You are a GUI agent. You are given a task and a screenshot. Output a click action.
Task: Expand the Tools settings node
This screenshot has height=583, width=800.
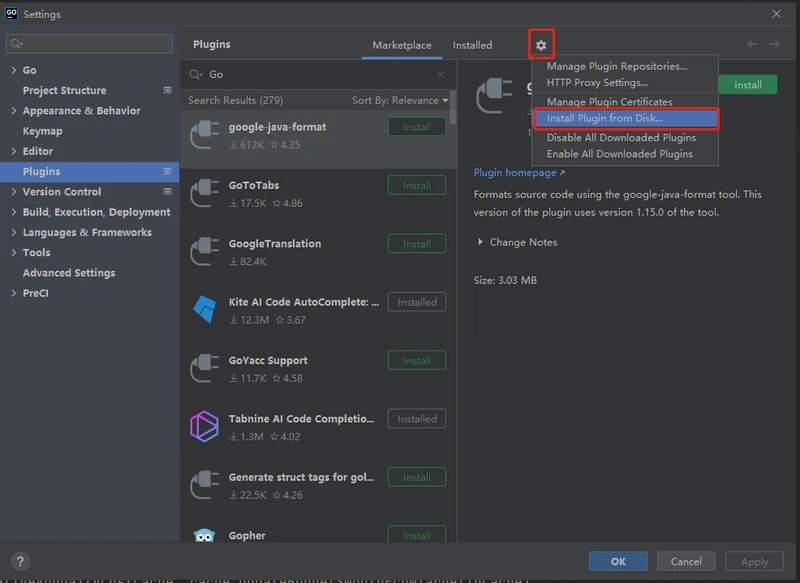coord(14,252)
